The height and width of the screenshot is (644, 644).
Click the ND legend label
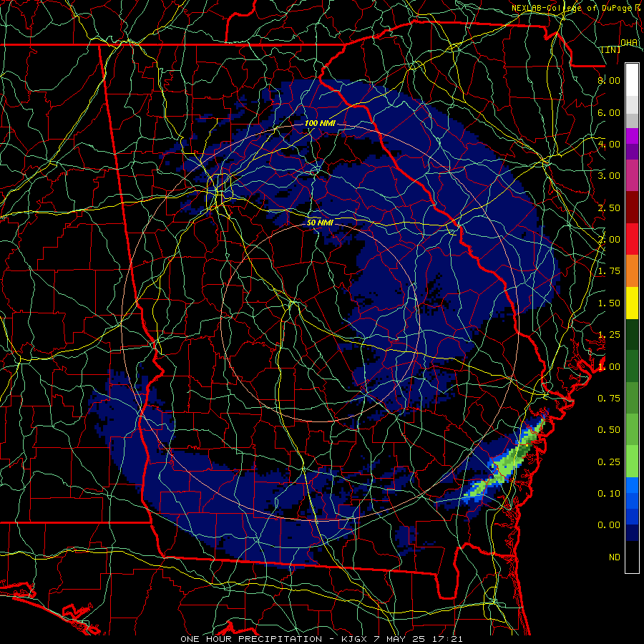tap(615, 557)
